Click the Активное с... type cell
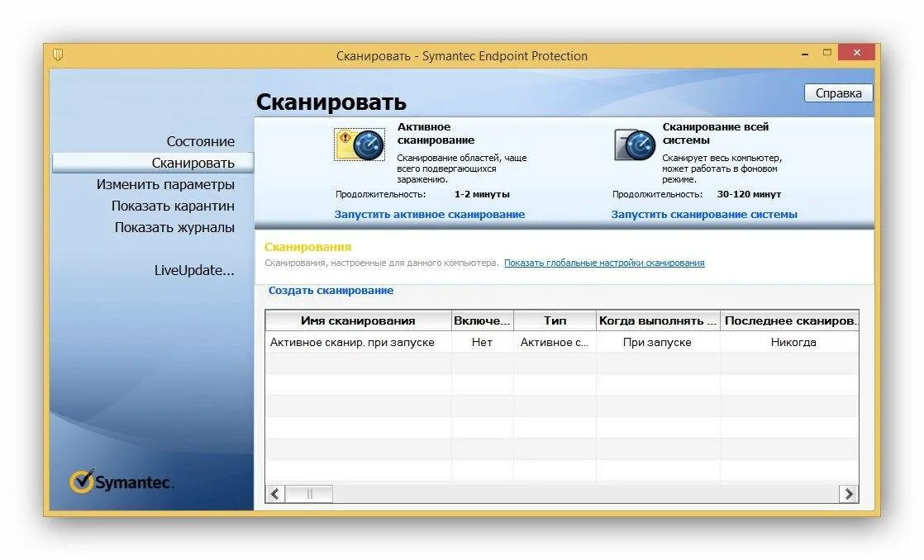Viewport: 924px width, 560px height. (555, 342)
